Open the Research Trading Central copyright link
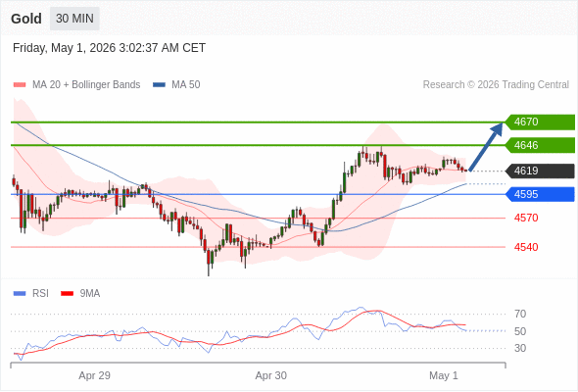This screenshot has width=578, height=392. point(496,85)
